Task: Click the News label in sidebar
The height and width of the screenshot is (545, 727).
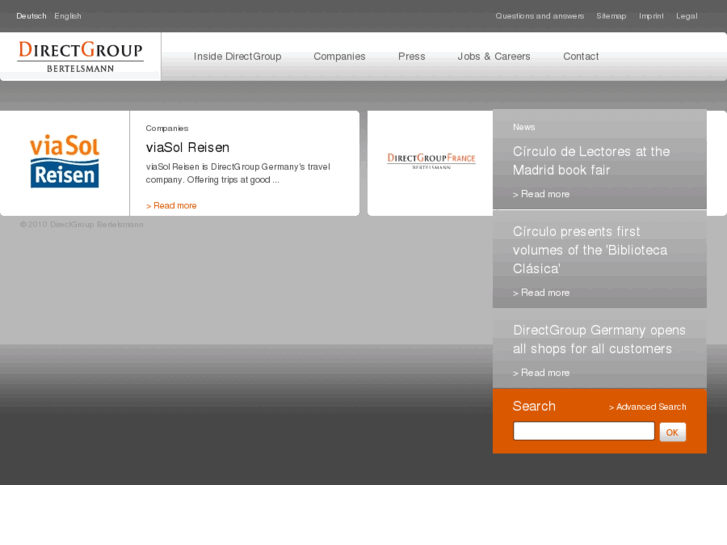Action: (524, 127)
